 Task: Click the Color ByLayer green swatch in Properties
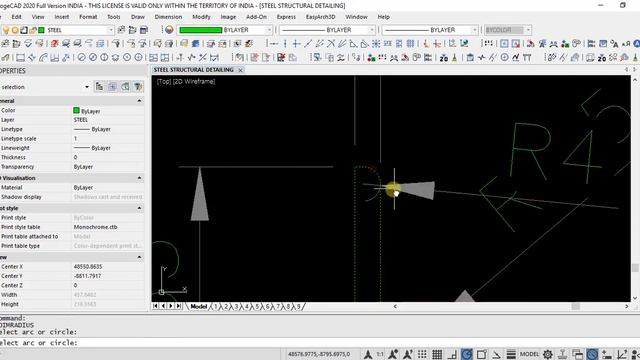pyautogui.click(x=76, y=111)
